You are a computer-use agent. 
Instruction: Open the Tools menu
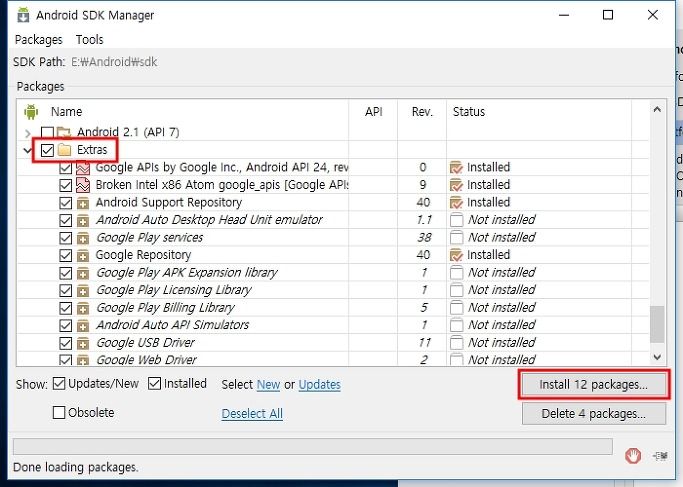pyautogui.click(x=89, y=40)
